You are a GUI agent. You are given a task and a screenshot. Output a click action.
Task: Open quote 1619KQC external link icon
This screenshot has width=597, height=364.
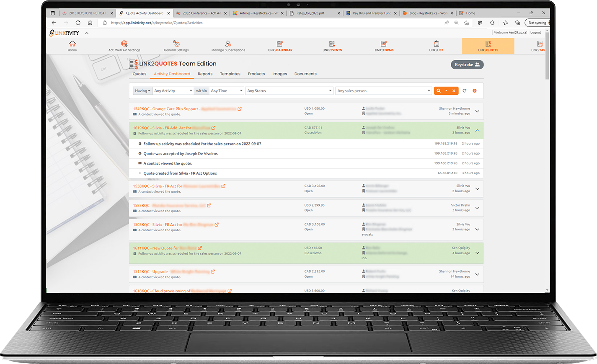click(x=213, y=128)
